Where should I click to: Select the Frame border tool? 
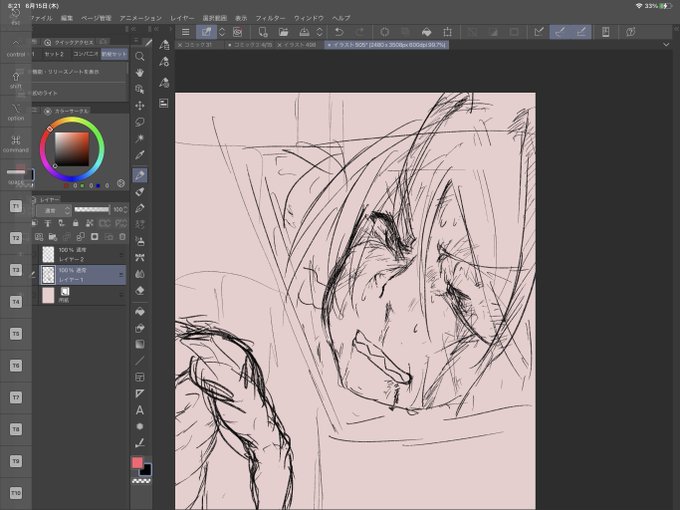click(140, 377)
